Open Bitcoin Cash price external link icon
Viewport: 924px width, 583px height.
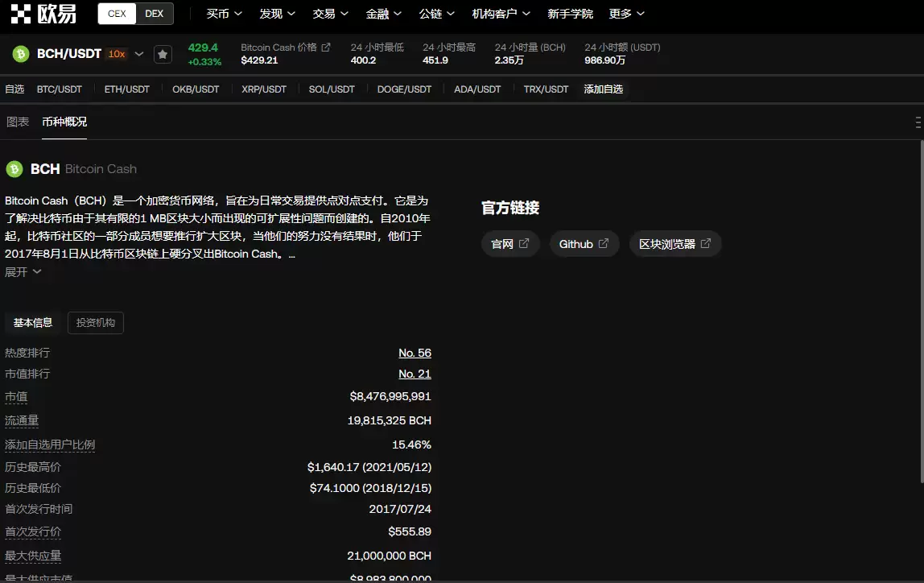[326, 48]
